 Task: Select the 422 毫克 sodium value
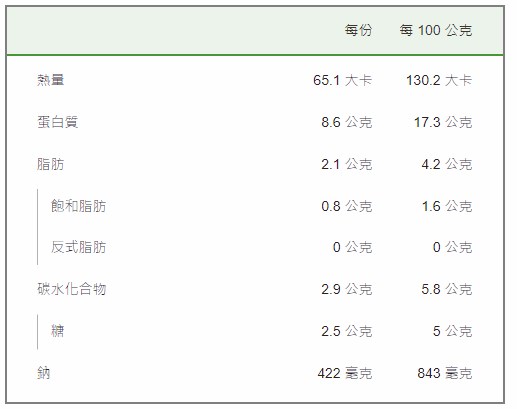point(345,373)
